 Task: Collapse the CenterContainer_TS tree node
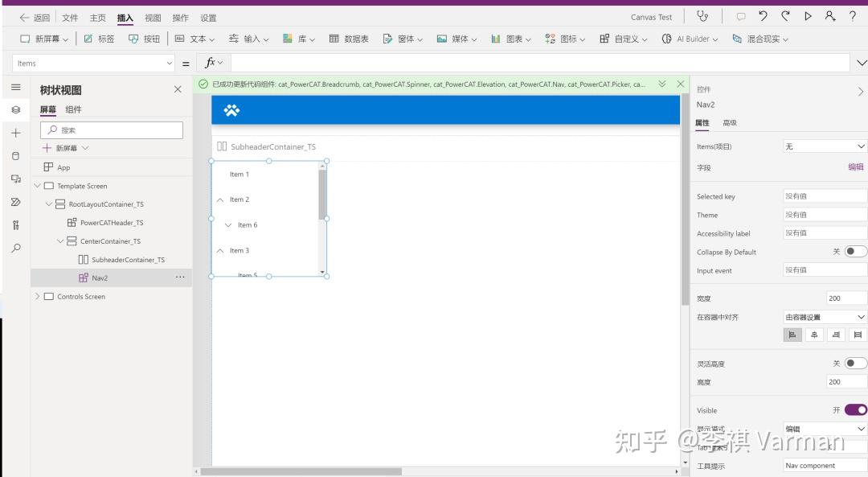click(60, 241)
